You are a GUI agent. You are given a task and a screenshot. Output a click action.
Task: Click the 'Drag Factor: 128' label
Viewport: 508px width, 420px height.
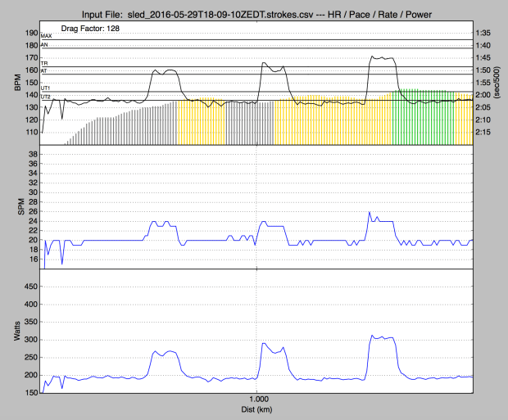point(89,28)
